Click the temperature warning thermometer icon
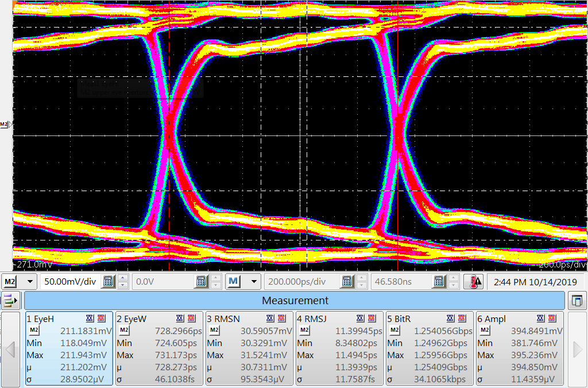Viewport: 588px width, 388px height. click(474, 281)
